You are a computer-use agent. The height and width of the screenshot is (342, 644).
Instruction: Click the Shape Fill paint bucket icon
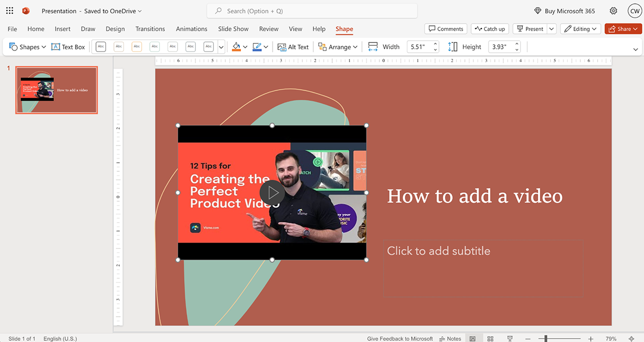tap(236, 47)
